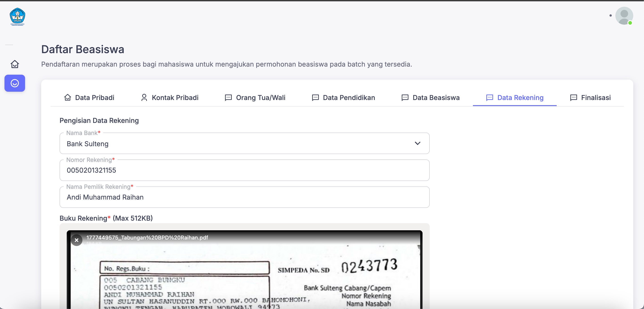Remove uploaded file with the X button

click(x=77, y=240)
